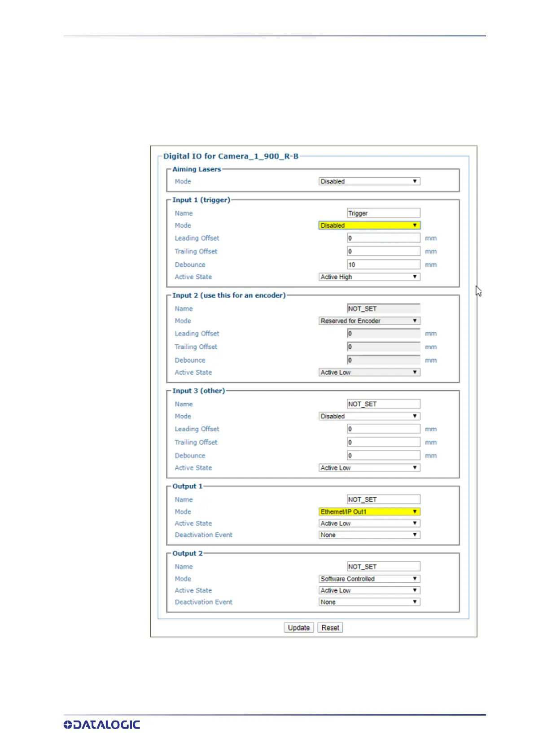This screenshot has width=534, height=756.
Task: Click Output 2 'Deactivation Event' label
Action: (x=204, y=602)
